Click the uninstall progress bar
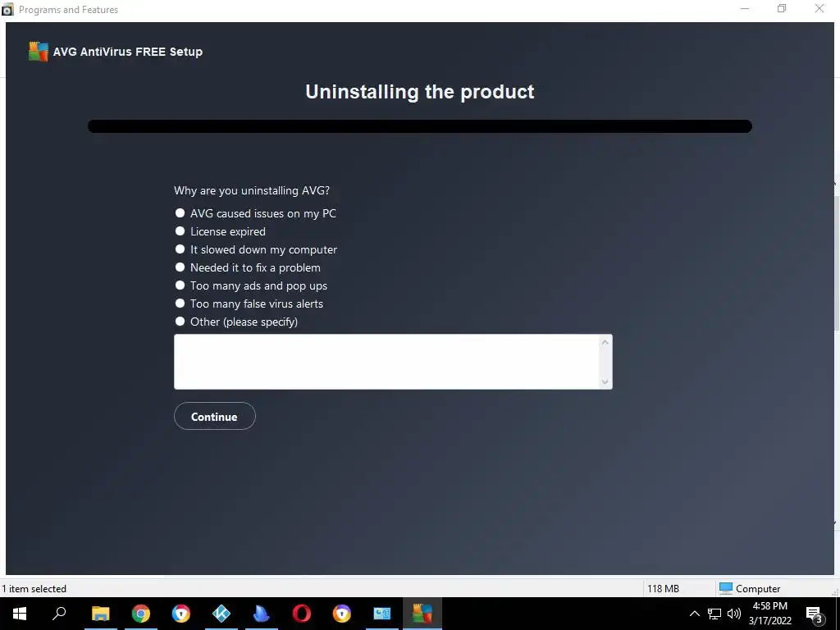840x630 pixels. [420, 126]
